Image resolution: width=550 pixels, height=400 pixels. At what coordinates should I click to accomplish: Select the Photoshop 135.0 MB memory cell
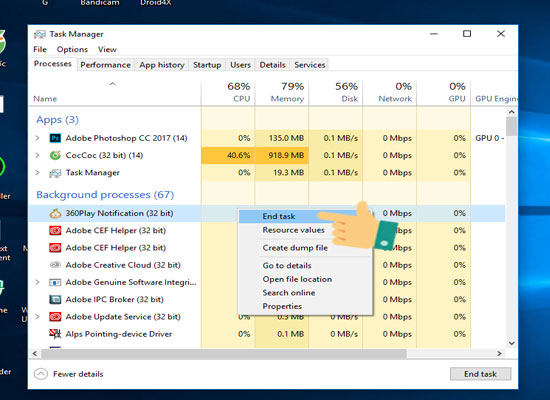[x=282, y=138]
